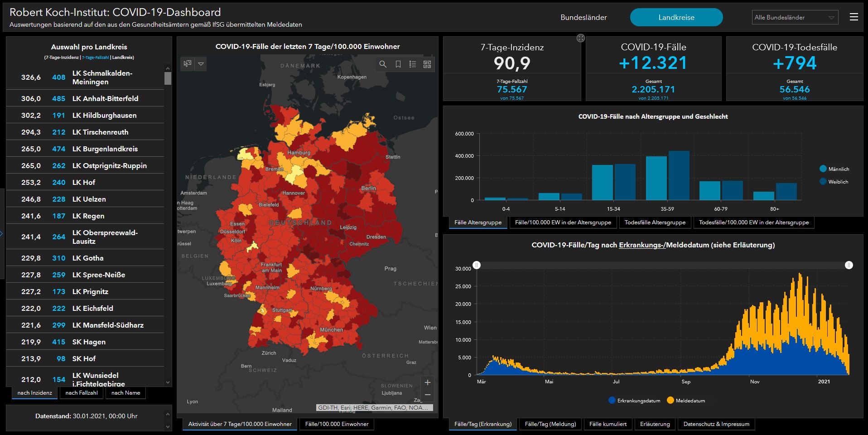Screen dimensions: 868x435
Task: Toggle Männlich series in the age chart legend
Action: [834, 169]
